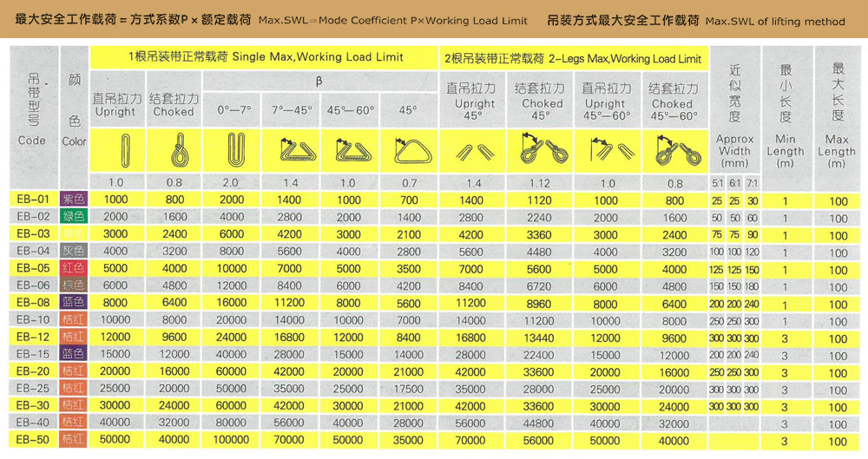868x459 pixels.
Task: Click the single sling 45°–60° basket icon
Action: pos(349,151)
